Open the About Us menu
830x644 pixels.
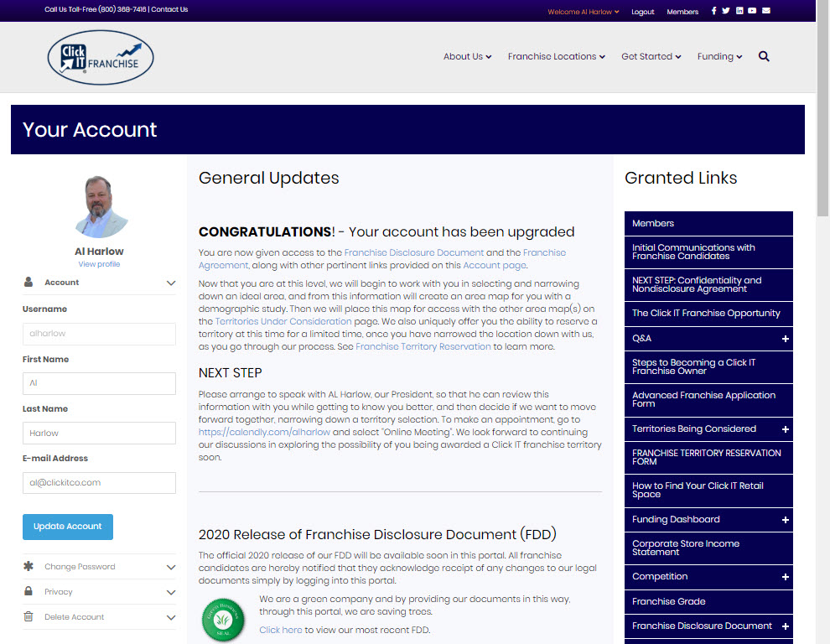(x=468, y=56)
